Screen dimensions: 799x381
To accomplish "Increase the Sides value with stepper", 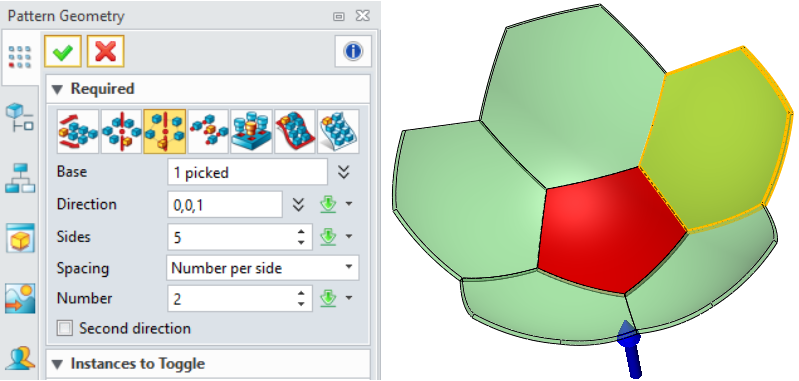I will point(301,232).
